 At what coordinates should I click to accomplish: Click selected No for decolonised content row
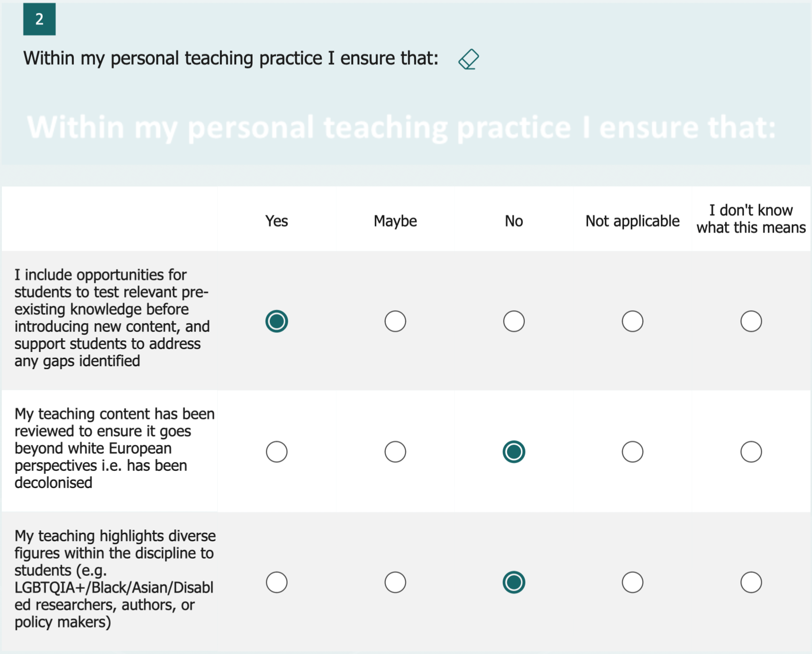pyautogui.click(x=514, y=452)
